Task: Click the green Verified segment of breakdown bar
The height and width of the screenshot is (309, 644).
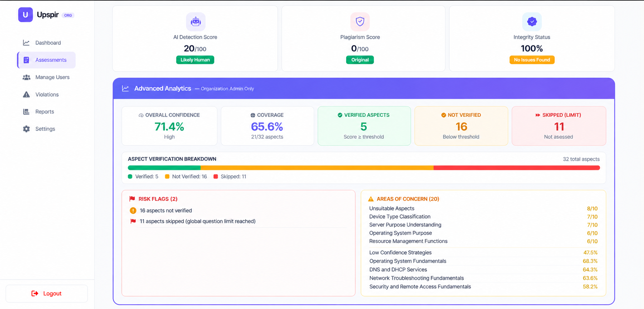Action: point(164,168)
